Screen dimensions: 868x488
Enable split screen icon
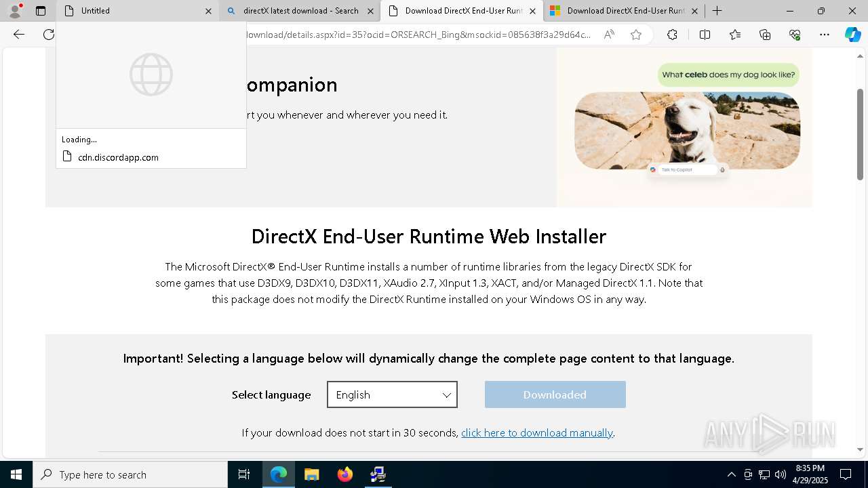[x=705, y=35]
